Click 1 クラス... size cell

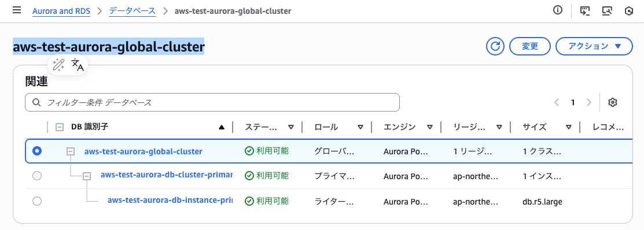542,151
